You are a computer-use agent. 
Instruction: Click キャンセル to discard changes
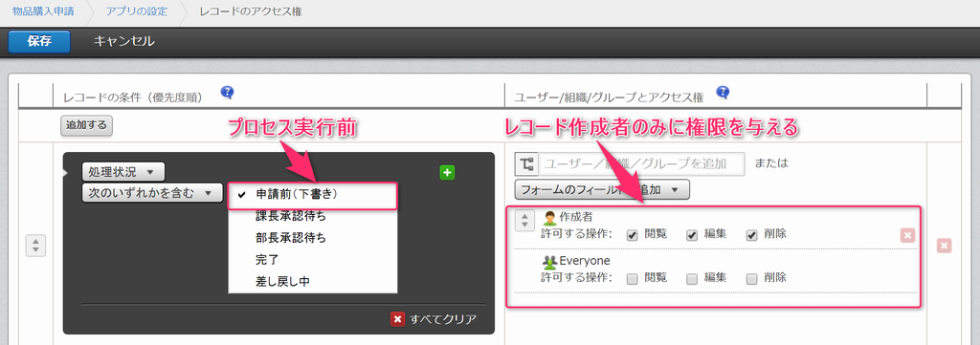(123, 42)
